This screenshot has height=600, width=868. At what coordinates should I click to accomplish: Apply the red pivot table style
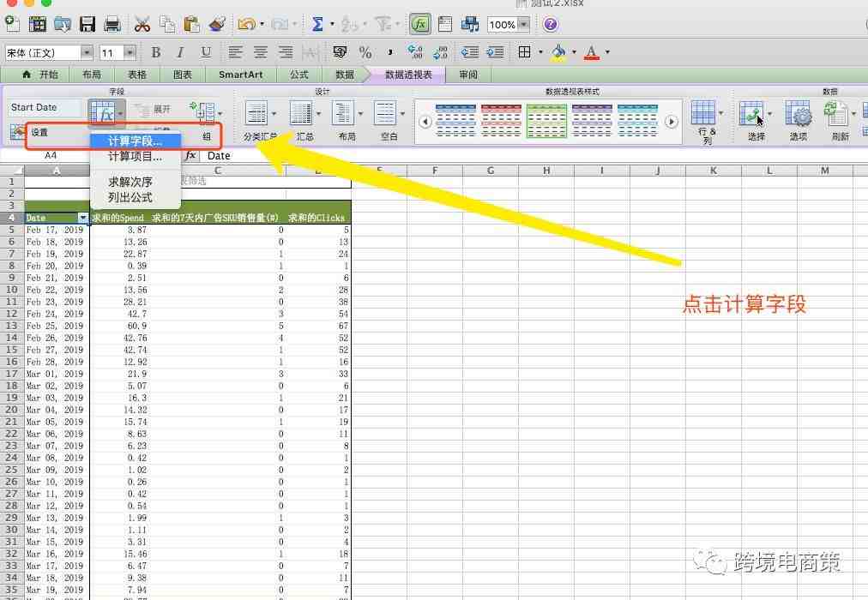pos(501,120)
